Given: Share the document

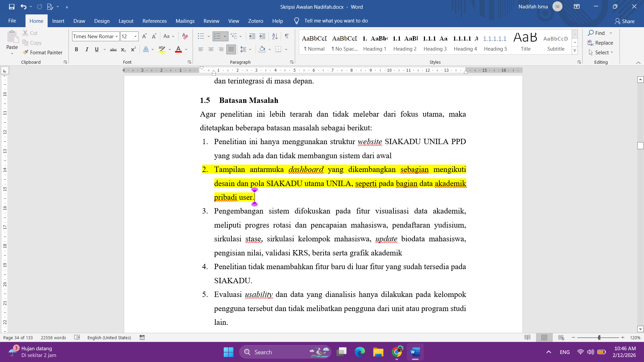Looking at the screenshot, I should (x=625, y=21).
